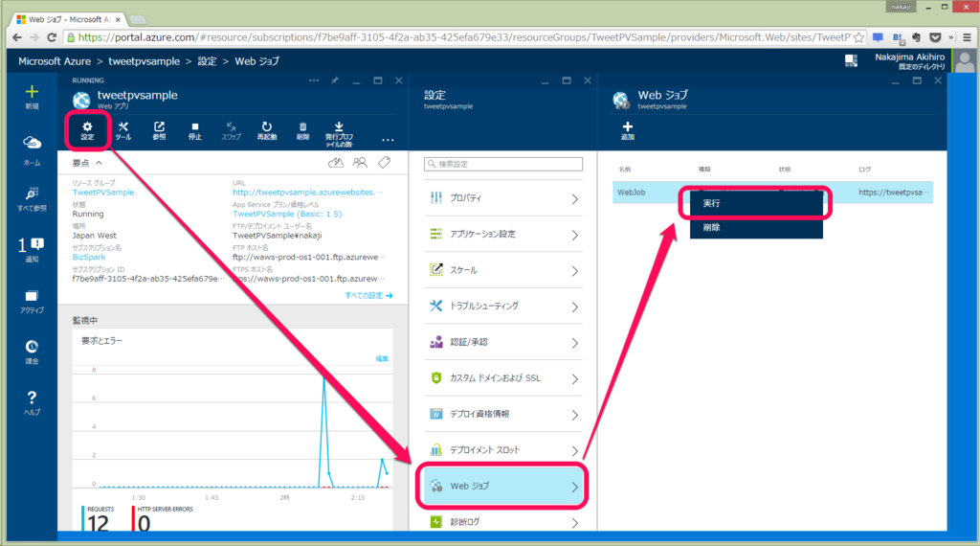Image resolution: width=980 pixels, height=546 pixels.
Task: Open プロパティ settings row
Action: tap(503, 198)
